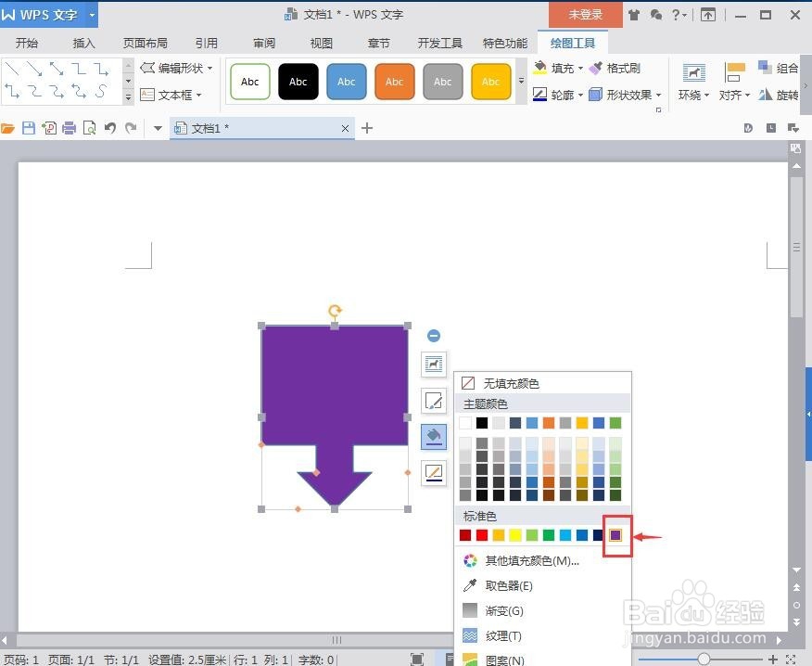Select the straight line shape in gallery

pyautogui.click(x=11, y=69)
